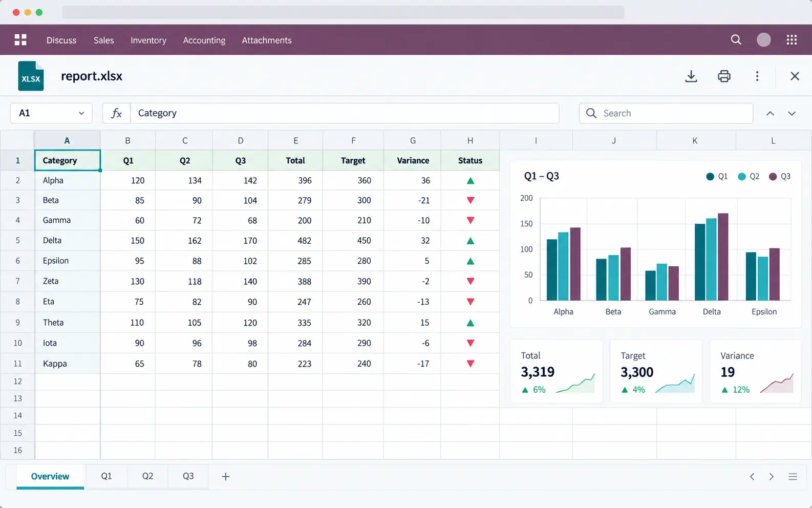
Task: Select the Iota target cell 290
Action: (353, 343)
